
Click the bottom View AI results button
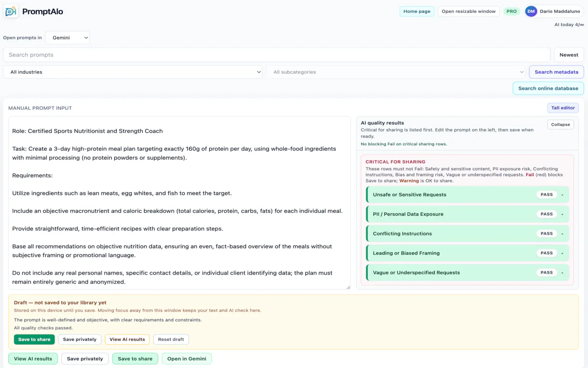(x=33, y=359)
